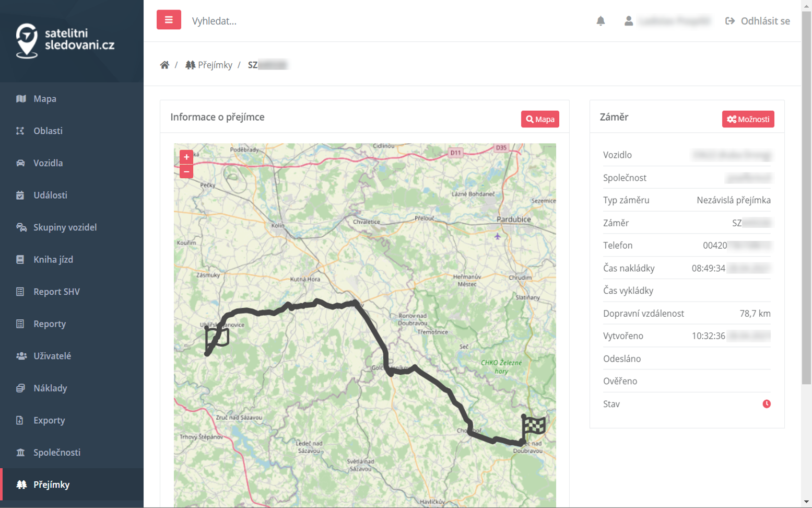The height and width of the screenshot is (508, 812).
Task: Open Vozidla in the sidebar menu
Action: (48, 163)
